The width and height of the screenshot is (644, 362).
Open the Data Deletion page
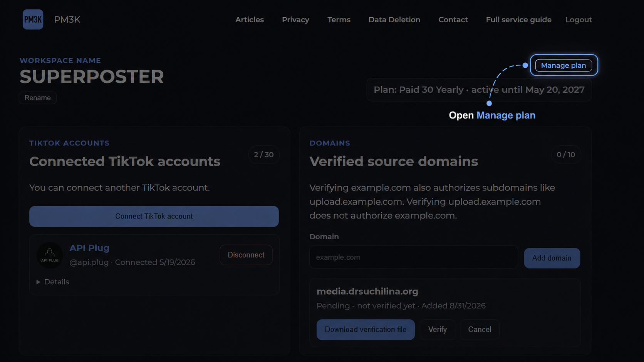[x=394, y=20]
